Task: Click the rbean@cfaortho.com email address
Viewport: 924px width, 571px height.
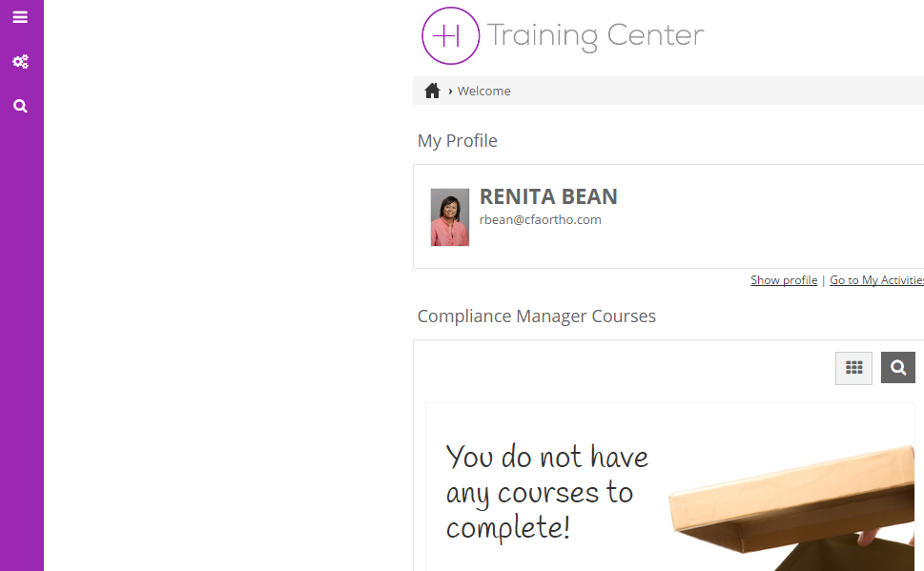Action: point(540,220)
